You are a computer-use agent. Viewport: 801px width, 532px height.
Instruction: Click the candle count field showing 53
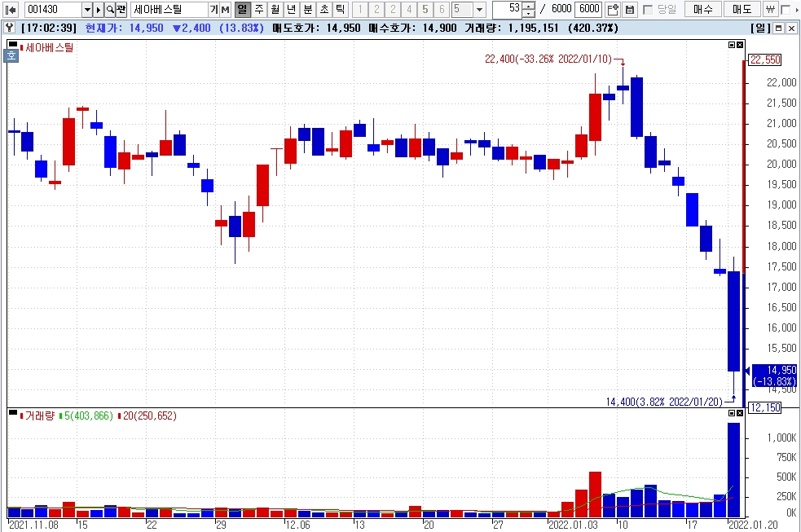pyautogui.click(x=508, y=9)
